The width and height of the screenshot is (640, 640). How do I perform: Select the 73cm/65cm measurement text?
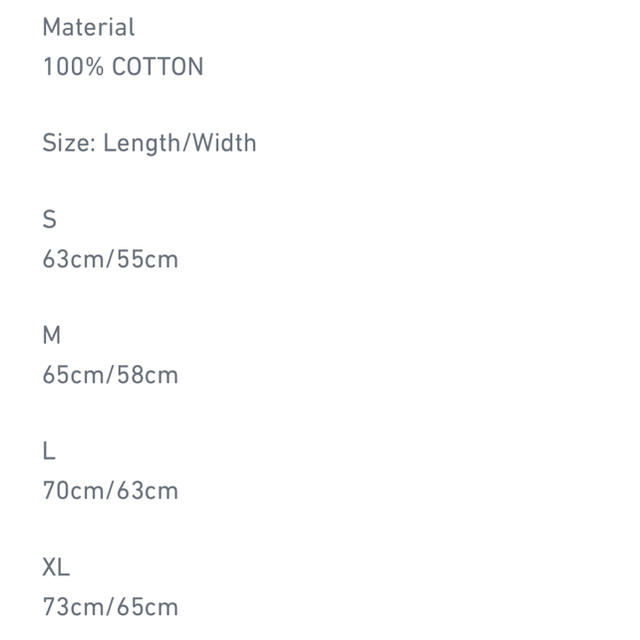point(110,607)
